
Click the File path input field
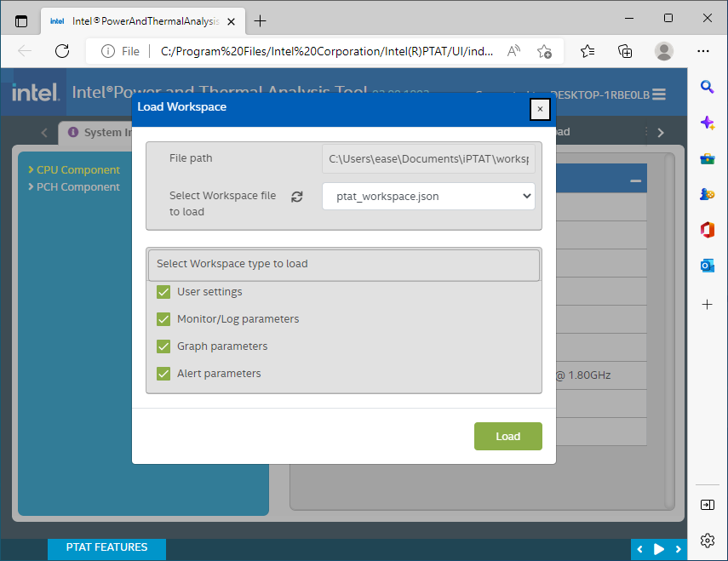[x=428, y=158]
